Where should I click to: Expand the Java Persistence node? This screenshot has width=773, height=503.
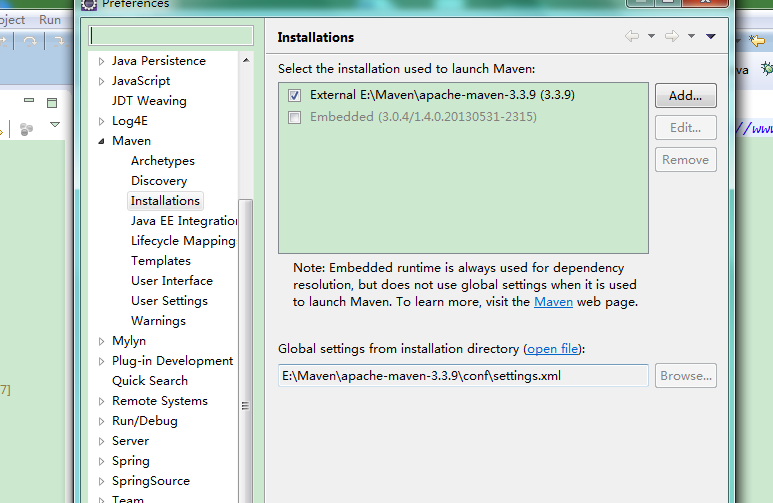click(x=101, y=61)
